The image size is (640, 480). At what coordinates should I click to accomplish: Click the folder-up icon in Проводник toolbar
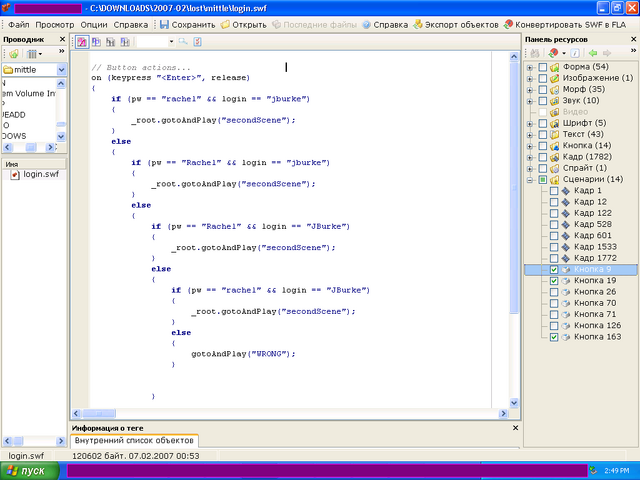click(13, 53)
